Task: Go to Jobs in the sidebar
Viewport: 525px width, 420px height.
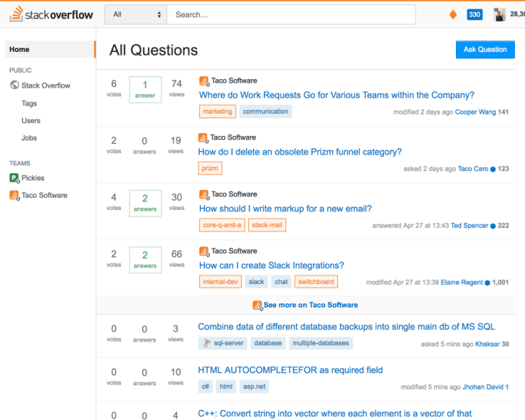Action: (x=29, y=137)
